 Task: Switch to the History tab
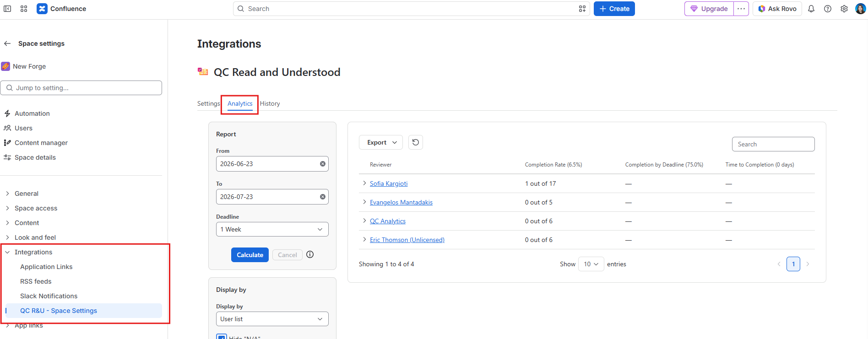tap(270, 103)
